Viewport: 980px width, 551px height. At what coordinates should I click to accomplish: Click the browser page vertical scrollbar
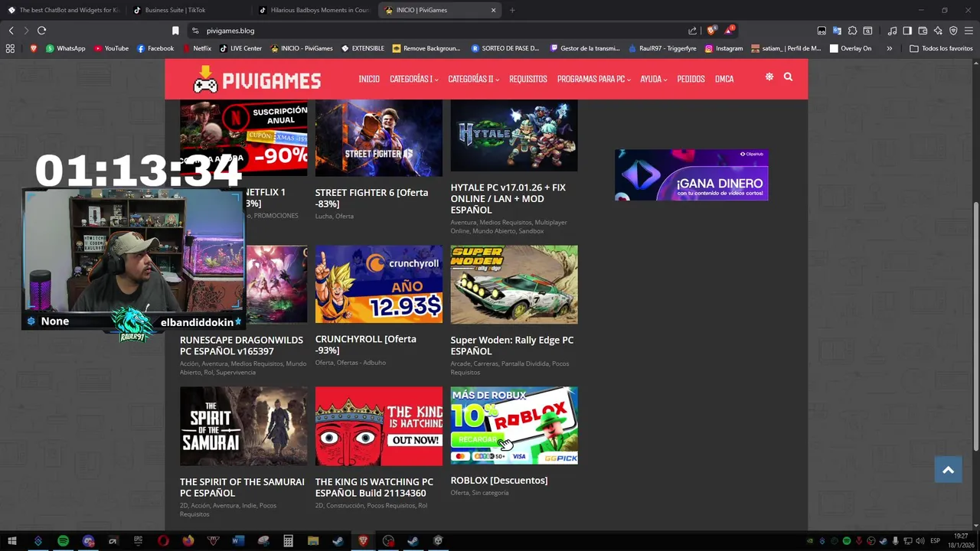point(975,327)
